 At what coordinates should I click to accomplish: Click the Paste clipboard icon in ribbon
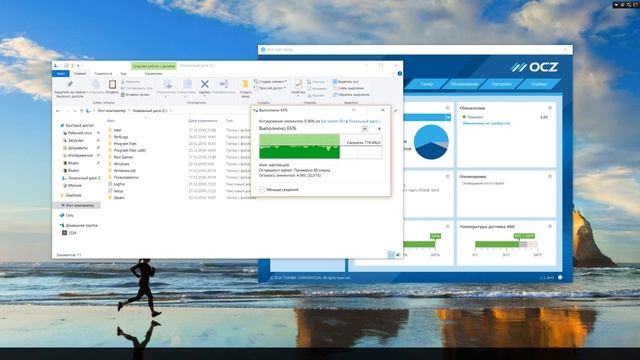click(x=112, y=84)
